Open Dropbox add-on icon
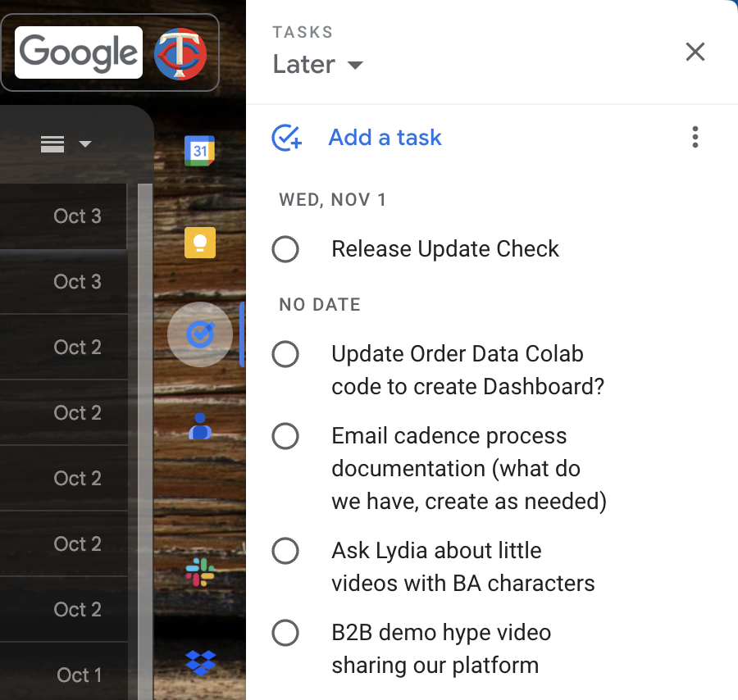 [199, 661]
